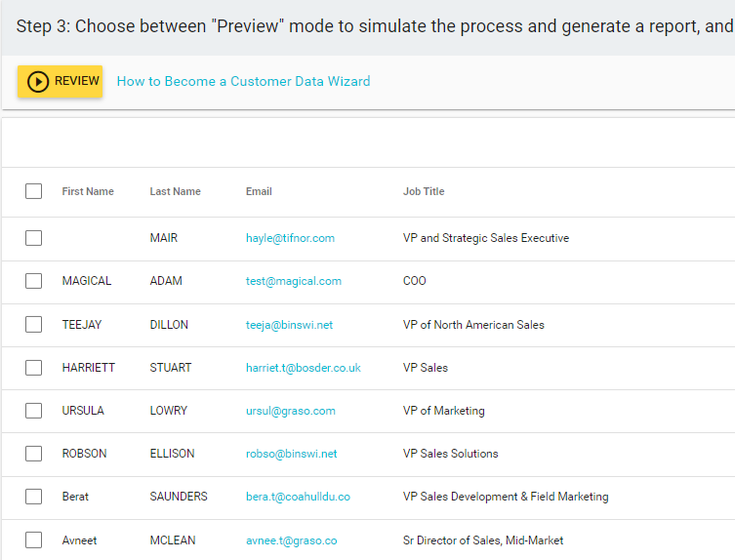
Task: Tick the checkbox for TEEJAY DILLON
Action: coord(34,324)
